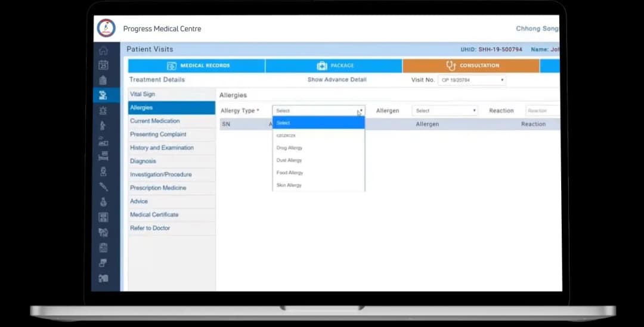Select the Consultation tab
644x327 pixels.
(471, 66)
